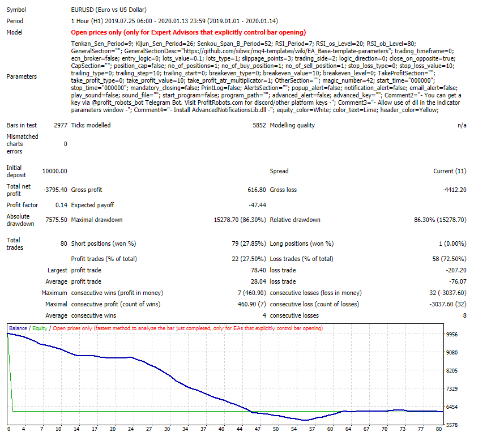Click Largest loss trade value '-207.20'
504x436 pixels.
coord(456,270)
